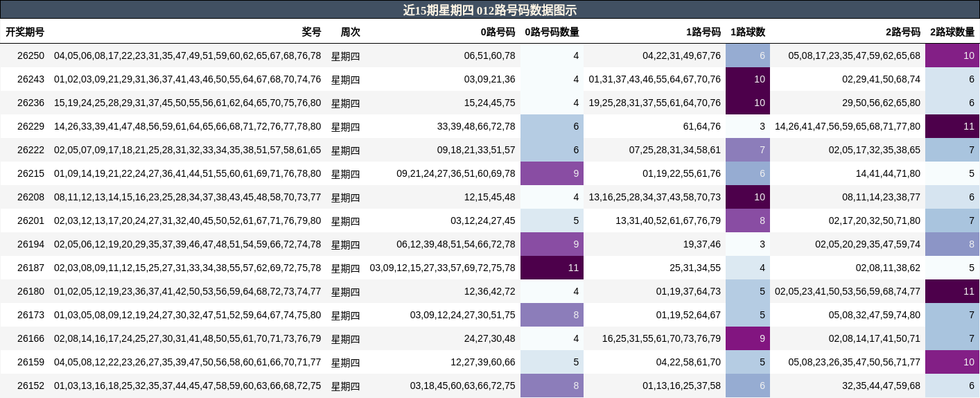
Task: Click draw number 26243
Action: [x=30, y=79]
